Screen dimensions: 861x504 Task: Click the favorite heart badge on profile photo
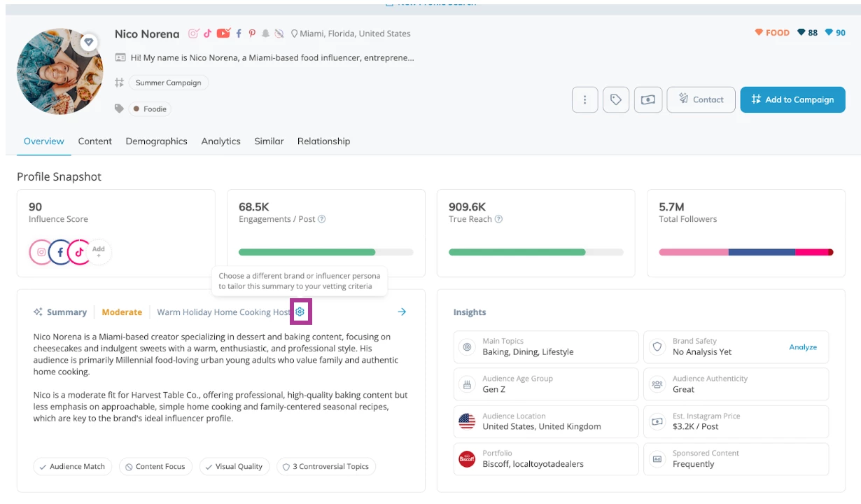pos(88,43)
